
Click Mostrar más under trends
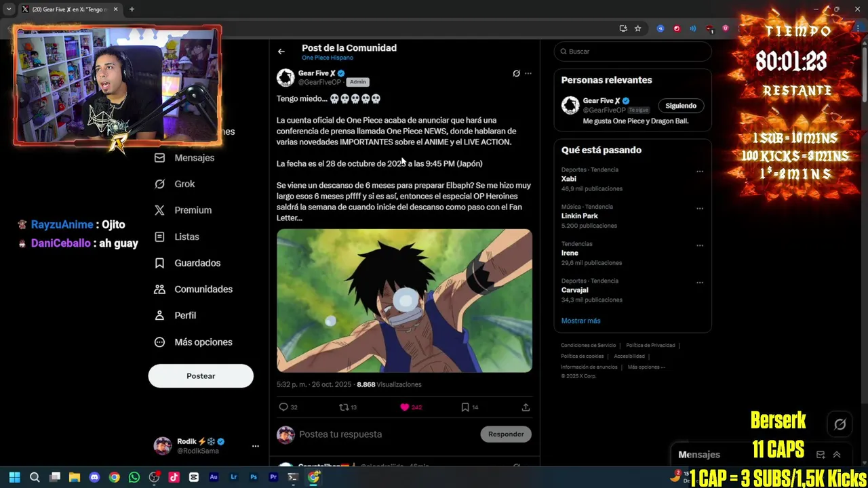pos(580,321)
